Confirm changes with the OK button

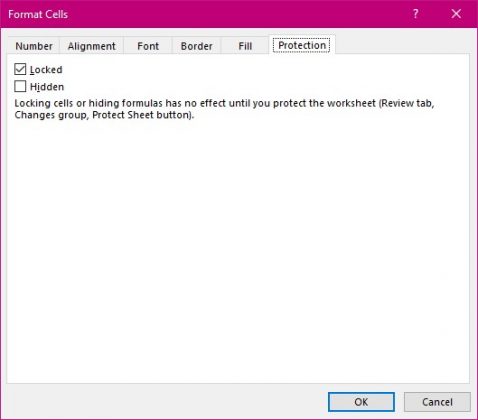[x=361, y=402]
